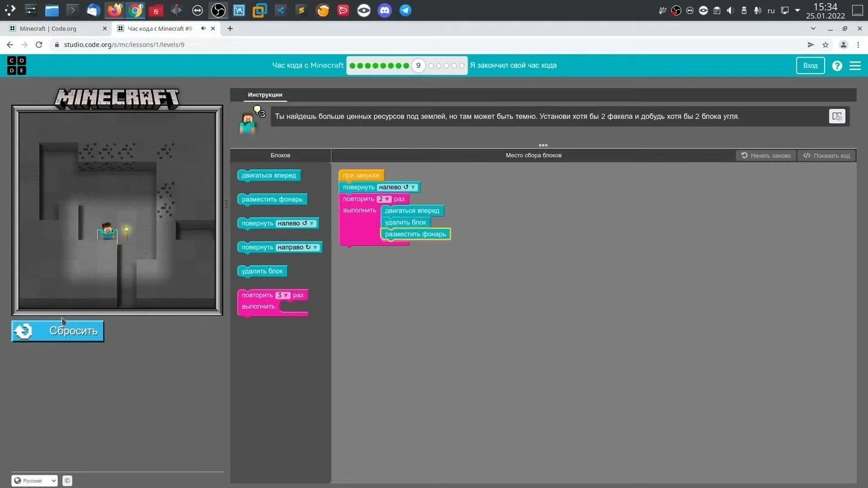Open direction dropdown in toolbox turn-left block

[296, 224]
